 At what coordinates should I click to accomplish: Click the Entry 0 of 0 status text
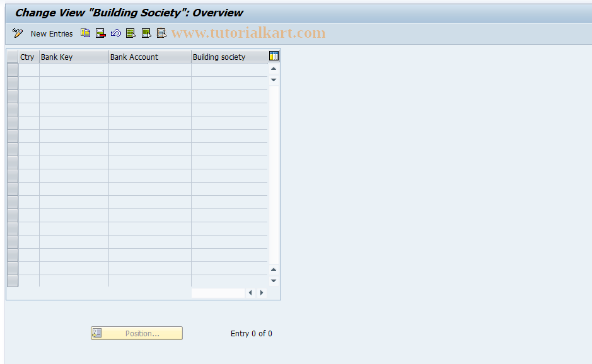point(252,333)
